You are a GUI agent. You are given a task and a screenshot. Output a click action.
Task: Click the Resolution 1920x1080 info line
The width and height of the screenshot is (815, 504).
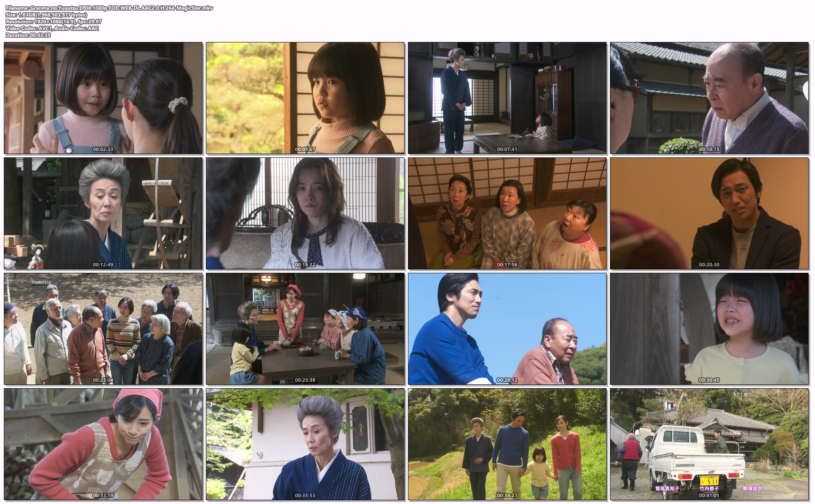(x=53, y=22)
